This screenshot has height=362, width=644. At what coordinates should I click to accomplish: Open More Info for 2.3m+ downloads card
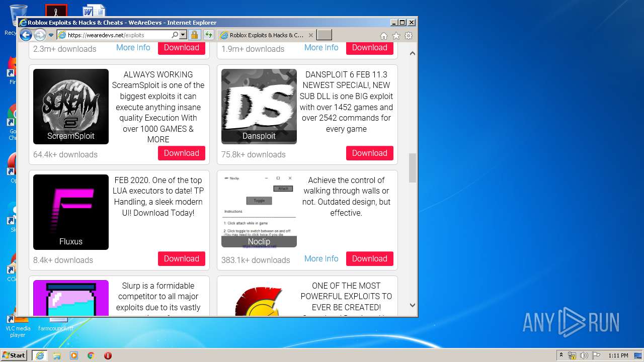click(x=133, y=48)
